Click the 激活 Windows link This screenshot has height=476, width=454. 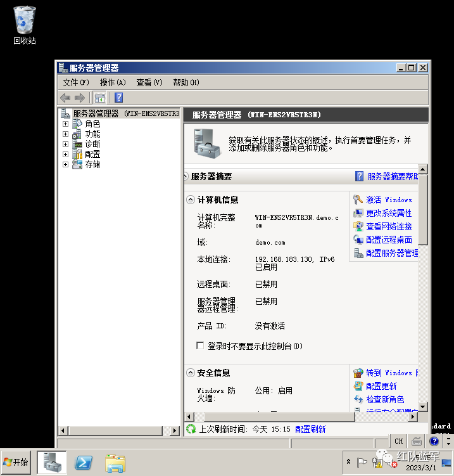click(389, 200)
